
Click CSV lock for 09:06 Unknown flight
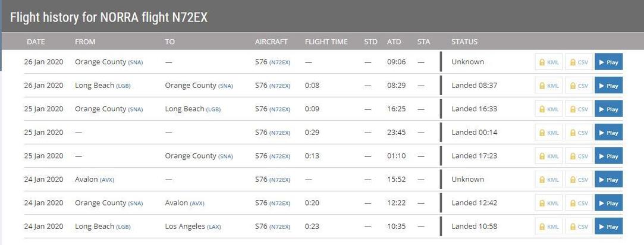pyautogui.click(x=579, y=62)
